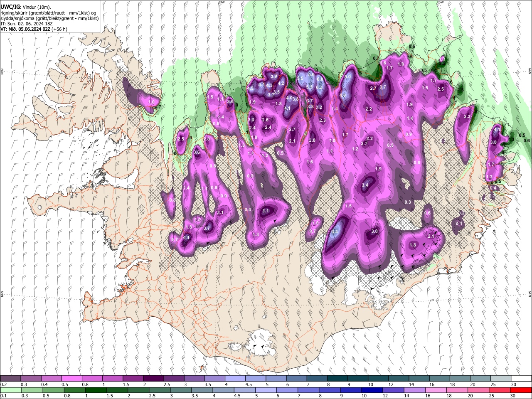532x399 pixels.
Task: Click the '30' label in lower legend row
Action: pyautogui.click(x=513, y=396)
